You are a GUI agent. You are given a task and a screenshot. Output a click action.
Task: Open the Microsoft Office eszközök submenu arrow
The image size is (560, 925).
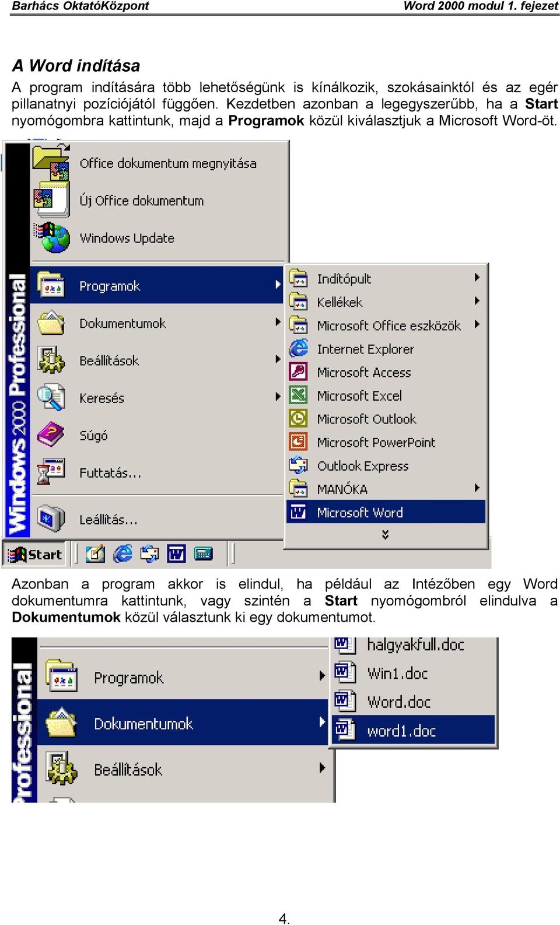point(477,324)
